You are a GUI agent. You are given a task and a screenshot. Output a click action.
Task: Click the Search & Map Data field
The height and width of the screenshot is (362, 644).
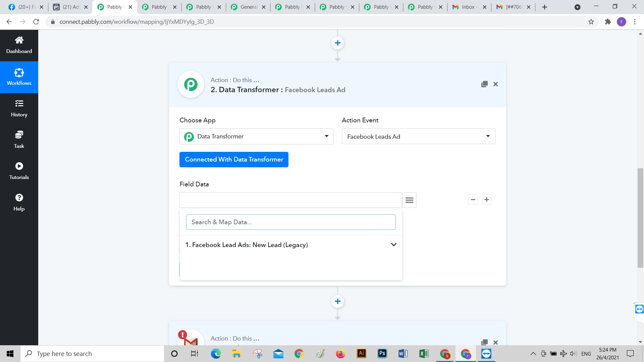[x=291, y=222]
